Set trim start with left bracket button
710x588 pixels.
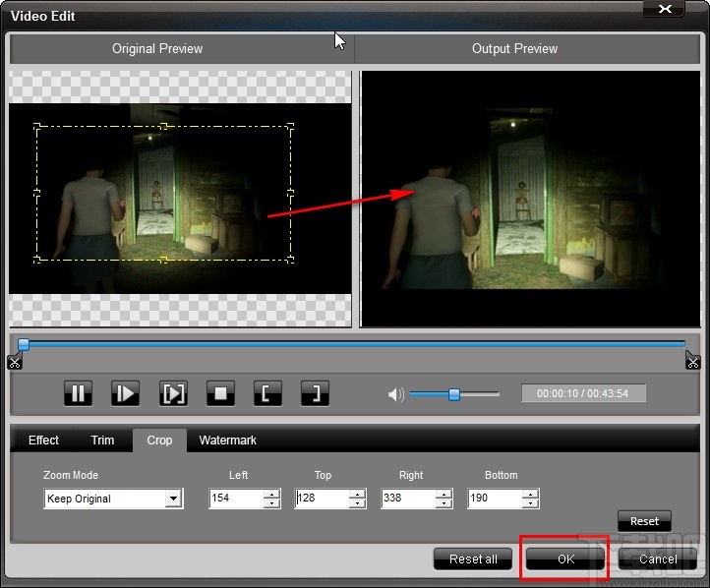coord(267,393)
